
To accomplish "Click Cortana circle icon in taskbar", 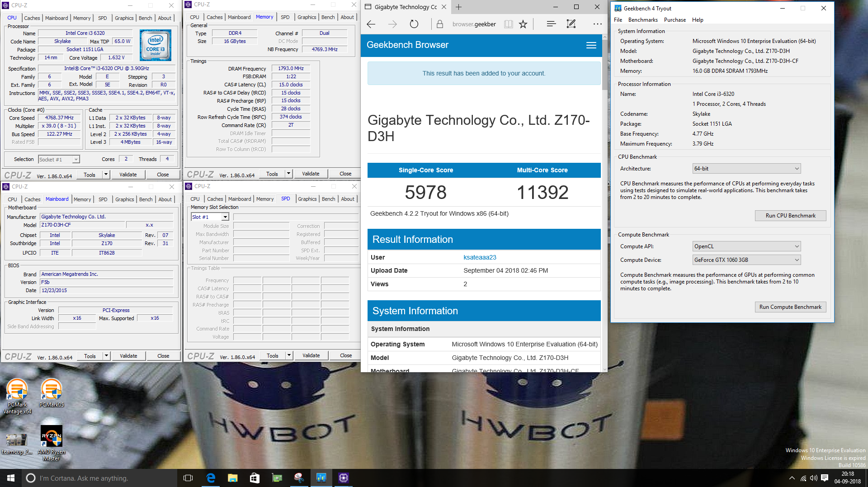I will point(31,478).
